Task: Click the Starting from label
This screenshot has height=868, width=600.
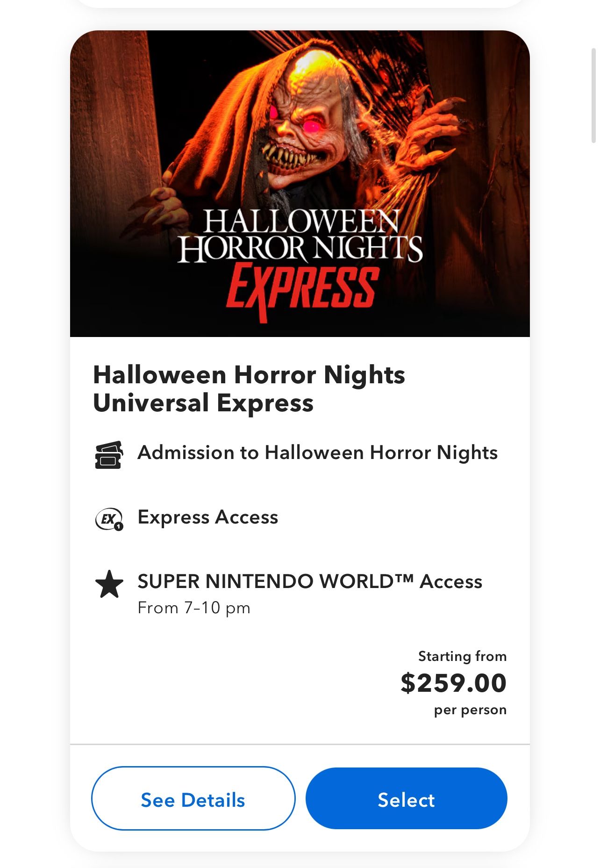Action: pos(462,656)
